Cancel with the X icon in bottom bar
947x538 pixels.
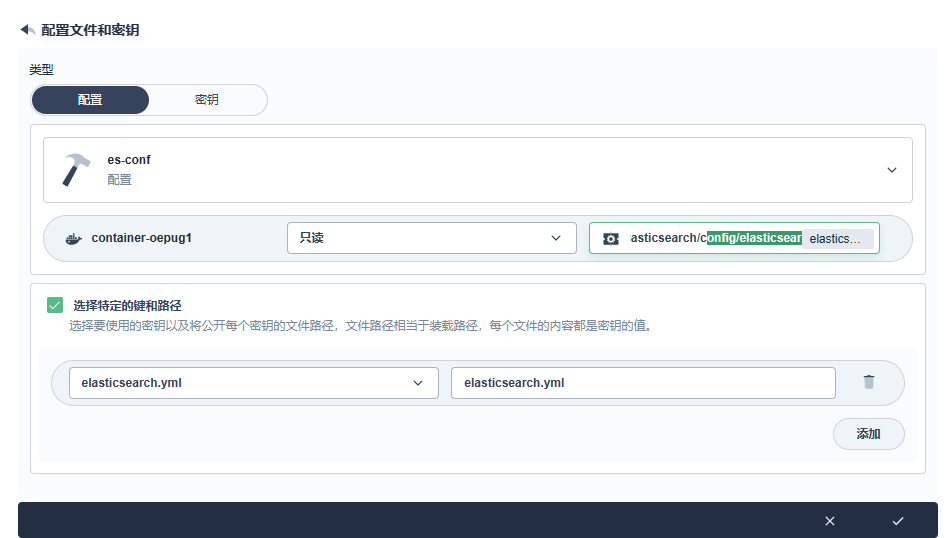coord(829,521)
